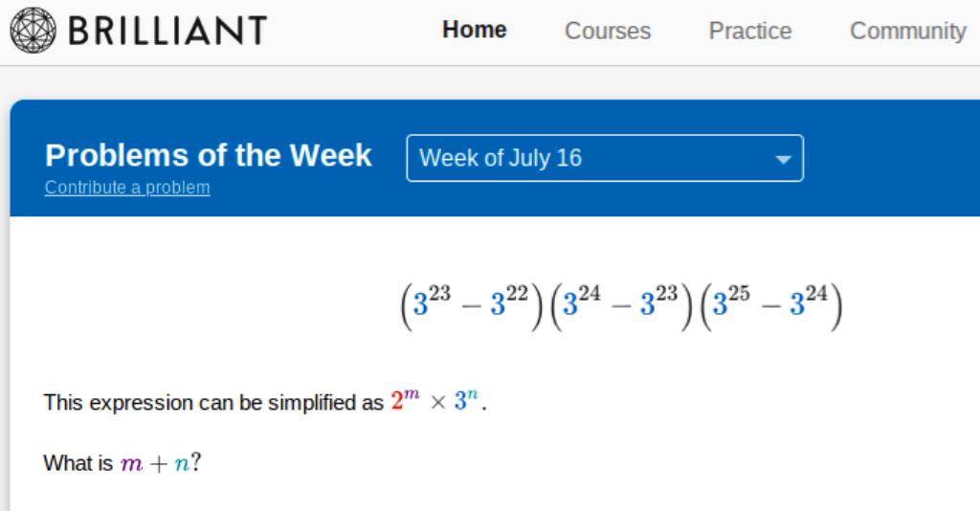This screenshot has height=511, width=980.
Task: Click the BRILLIANT wordmark text
Action: pyautogui.click(x=167, y=32)
